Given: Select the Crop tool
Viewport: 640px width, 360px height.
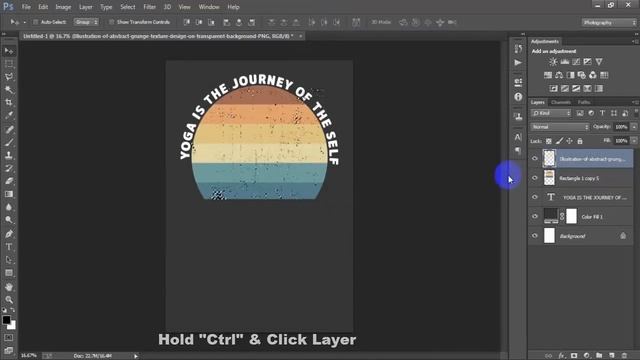Looking at the screenshot, I should pos(9,102).
